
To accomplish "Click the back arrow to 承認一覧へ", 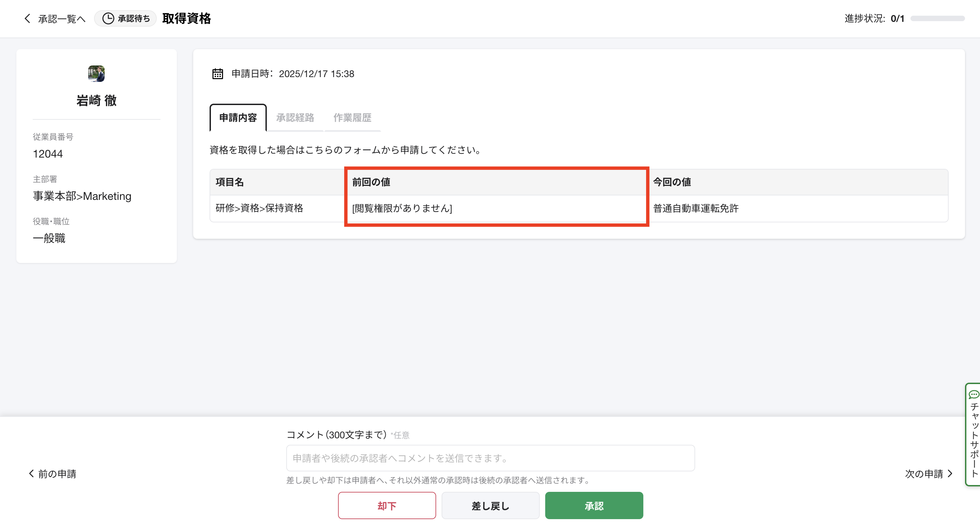I will point(27,18).
